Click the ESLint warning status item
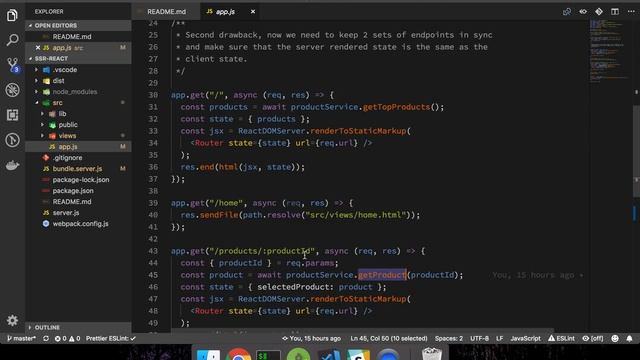The width and height of the screenshot is (640, 360). click(x=561, y=338)
